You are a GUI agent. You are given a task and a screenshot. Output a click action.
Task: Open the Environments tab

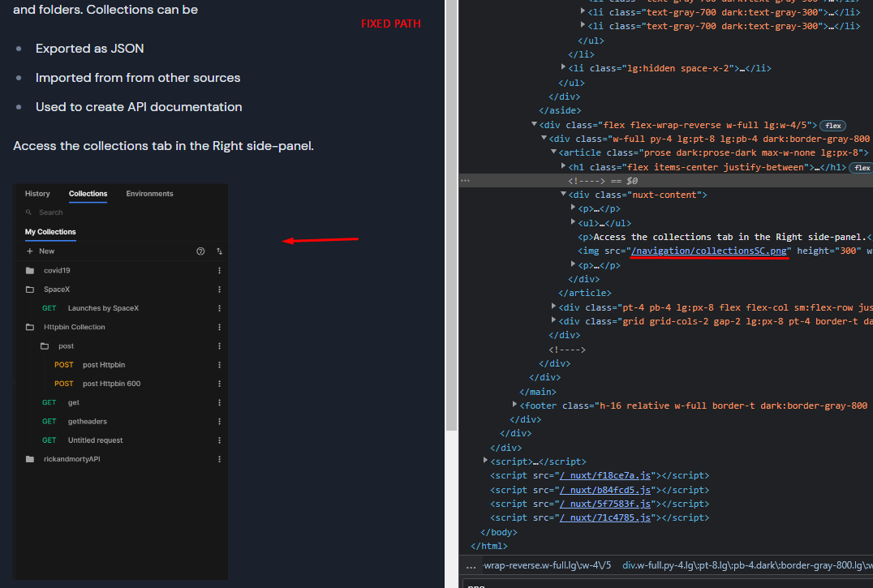pos(149,194)
